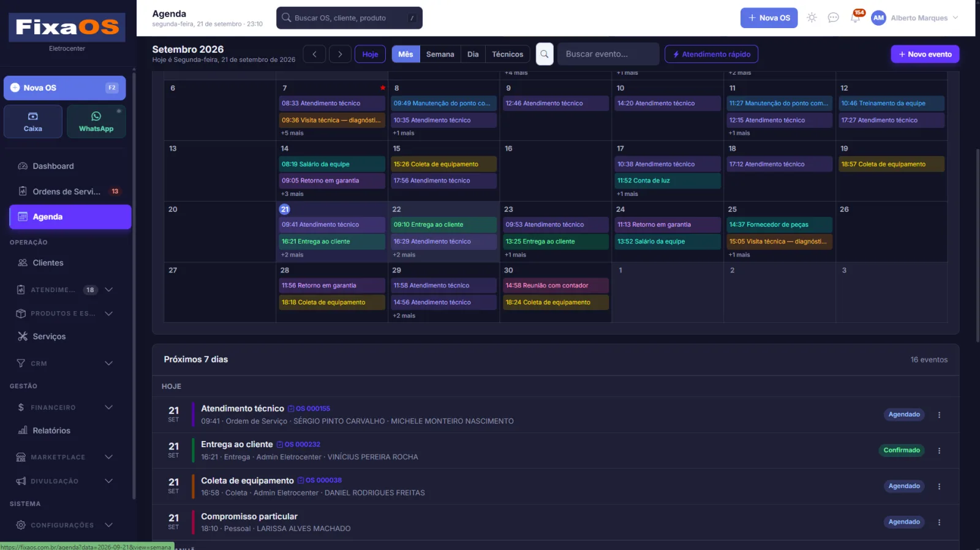
Task: Go to next month arrow
Action: coord(340,54)
